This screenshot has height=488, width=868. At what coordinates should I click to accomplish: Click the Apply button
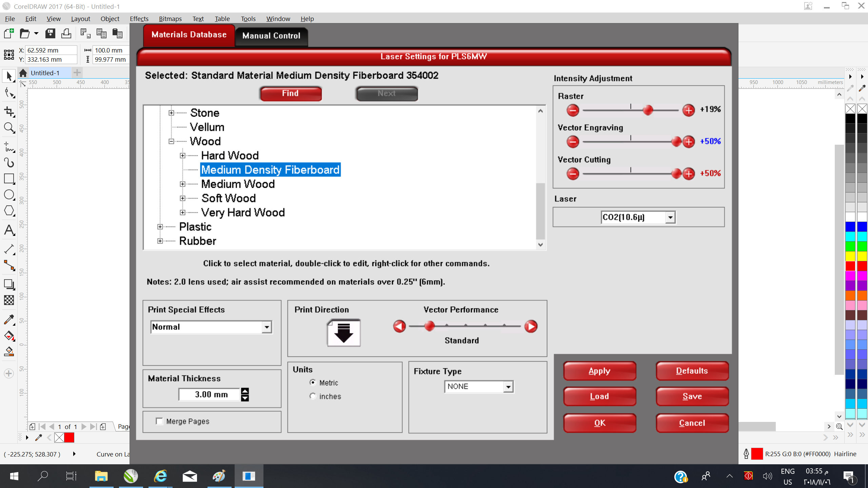point(599,371)
